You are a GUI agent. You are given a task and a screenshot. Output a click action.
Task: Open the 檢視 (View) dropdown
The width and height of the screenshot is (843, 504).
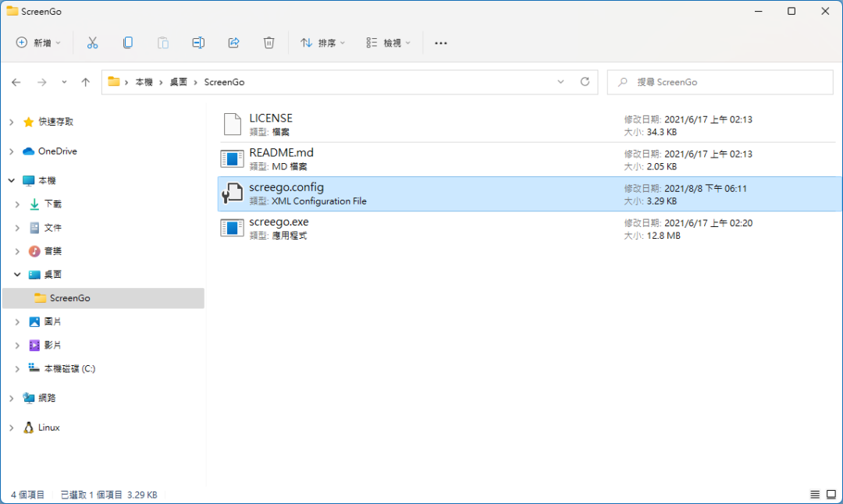pyautogui.click(x=388, y=43)
